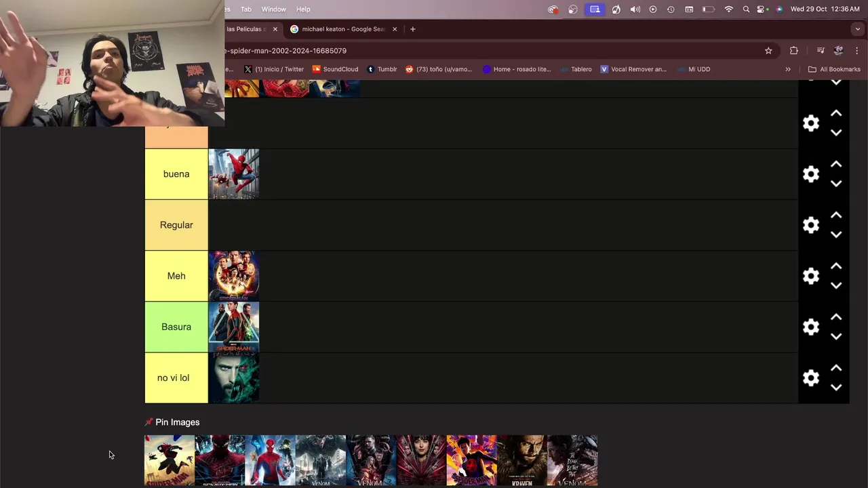Open the Chrome three-dot menu
Viewport: 868px width, 488px height.
(856, 51)
